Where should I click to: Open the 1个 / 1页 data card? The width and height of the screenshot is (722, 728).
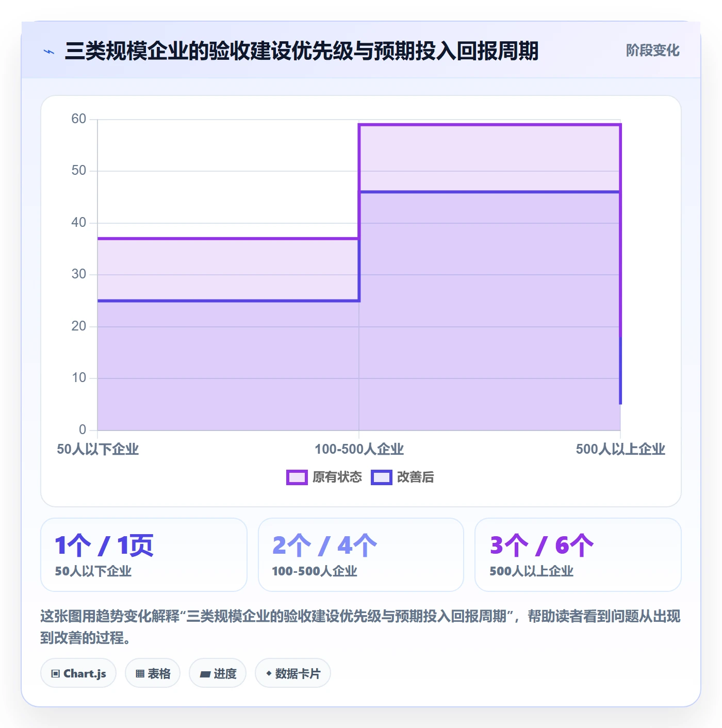pos(144,555)
